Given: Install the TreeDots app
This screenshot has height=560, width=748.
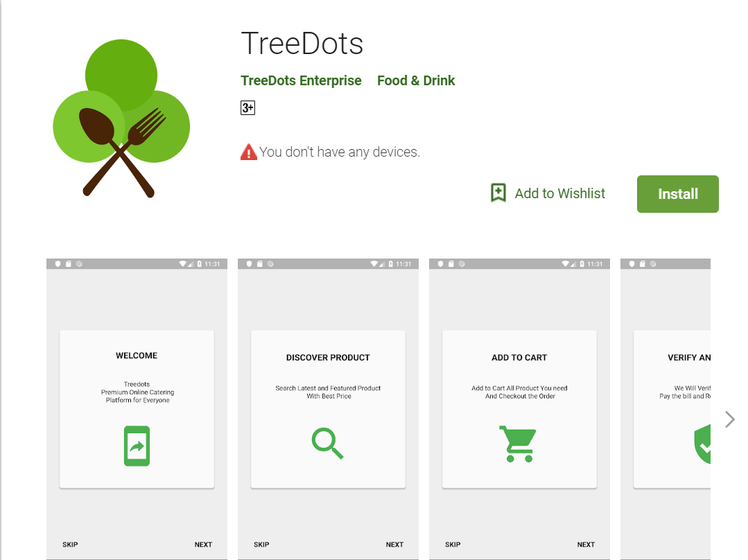Looking at the screenshot, I should click(x=677, y=193).
